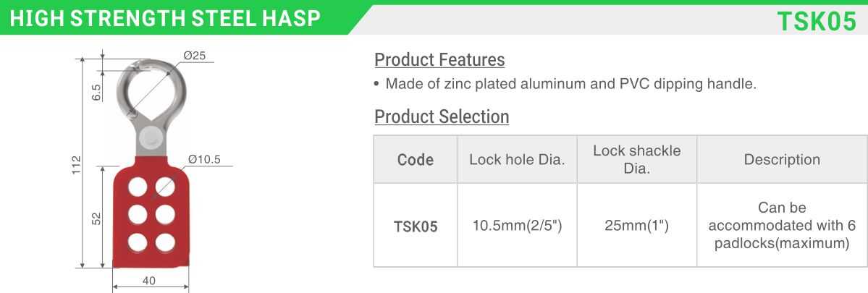Click the 25mm(1") table cell
This screenshot has height=293, width=868.
[x=636, y=226]
